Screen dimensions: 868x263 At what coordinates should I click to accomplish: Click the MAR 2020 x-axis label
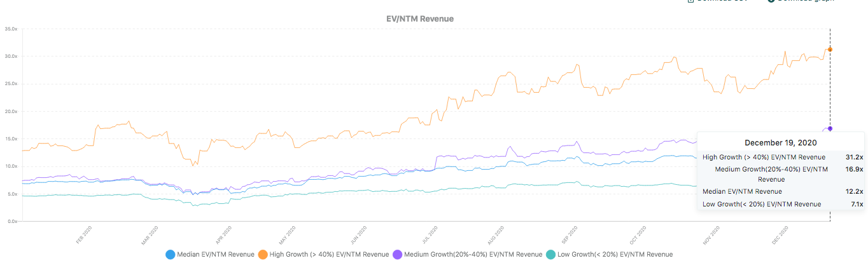pyautogui.click(x=151, y=234)
